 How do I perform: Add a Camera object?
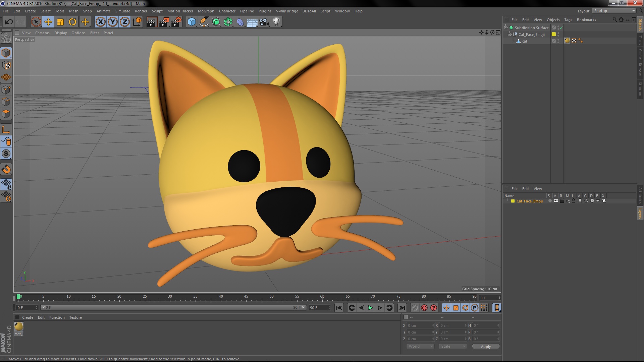pyautogui.click(x=264, y=22)
